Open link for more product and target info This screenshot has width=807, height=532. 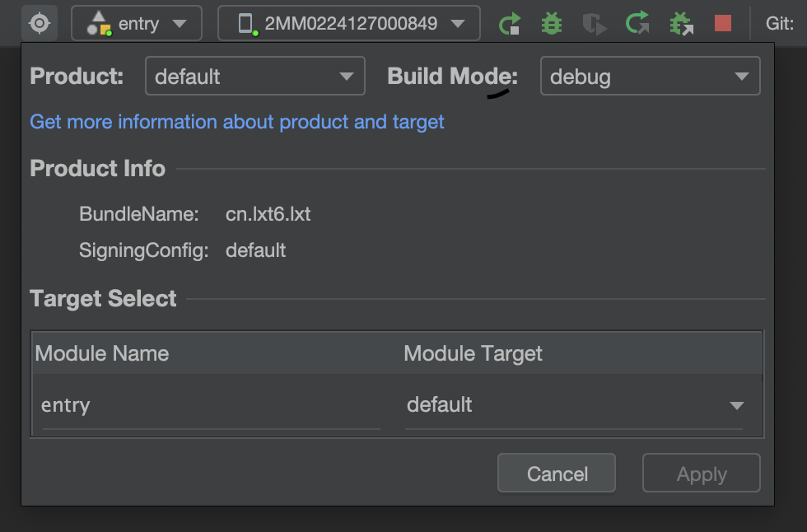point(237,122)
